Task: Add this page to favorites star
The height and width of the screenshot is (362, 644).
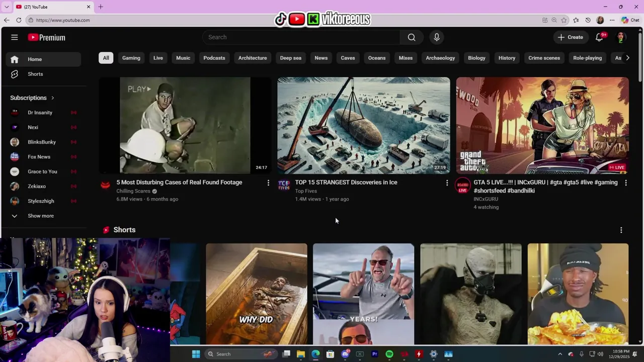Action: click(564, 20)
